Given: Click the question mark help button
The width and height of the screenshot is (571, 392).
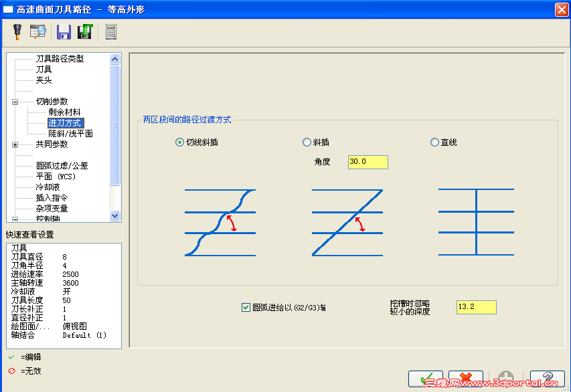Looking at the screenshot, I should point(548,378).
